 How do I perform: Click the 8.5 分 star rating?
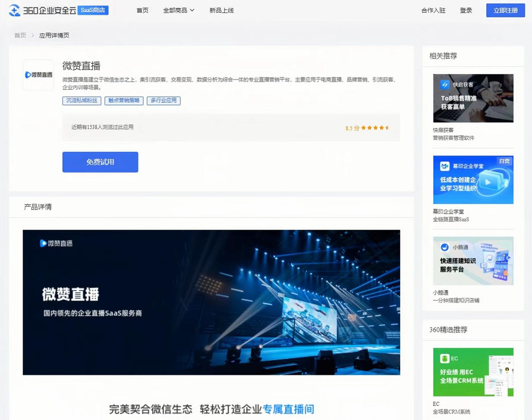tap(367, 128)
